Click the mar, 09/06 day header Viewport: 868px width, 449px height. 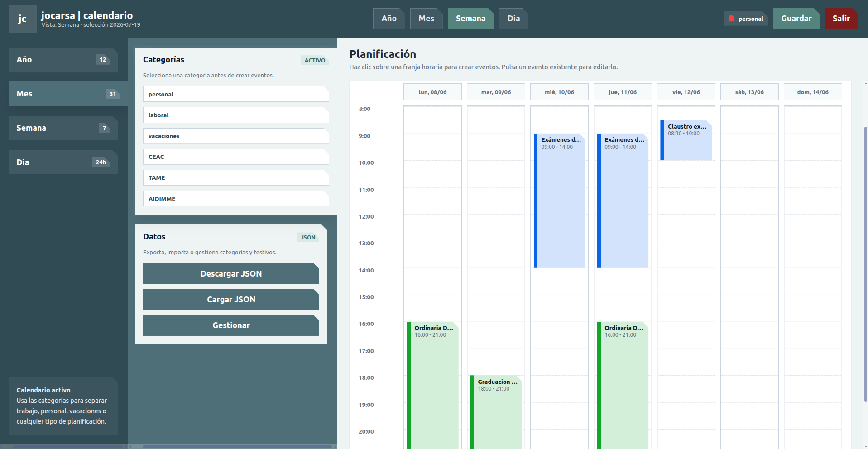[x=496, y=92]
